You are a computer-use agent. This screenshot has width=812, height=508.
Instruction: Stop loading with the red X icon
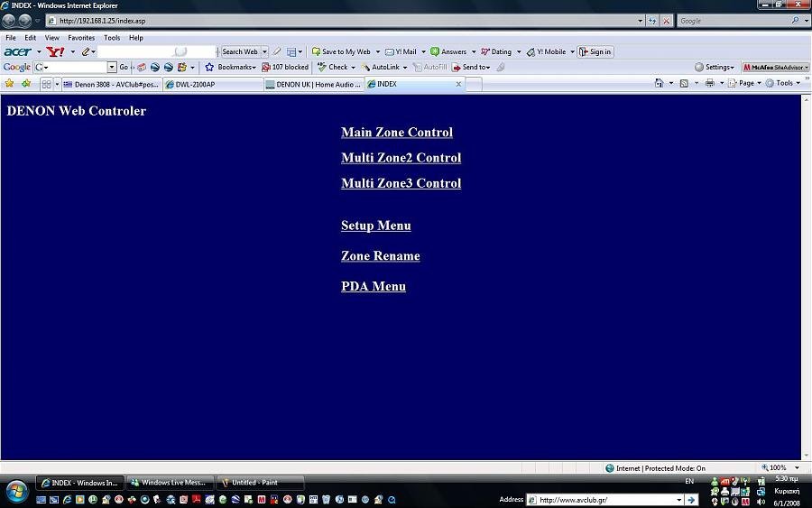click(x=667, y=21)
